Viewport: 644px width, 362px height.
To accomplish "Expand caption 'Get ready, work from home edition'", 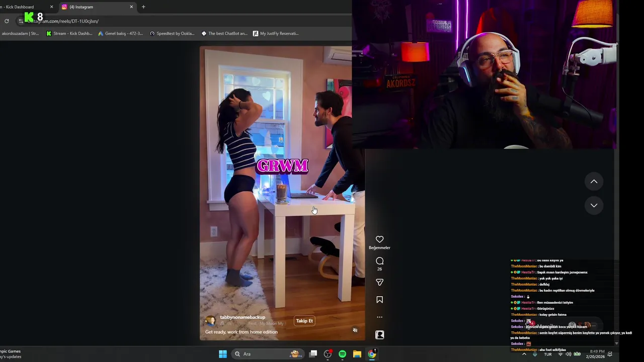I will tap(242, 332).
